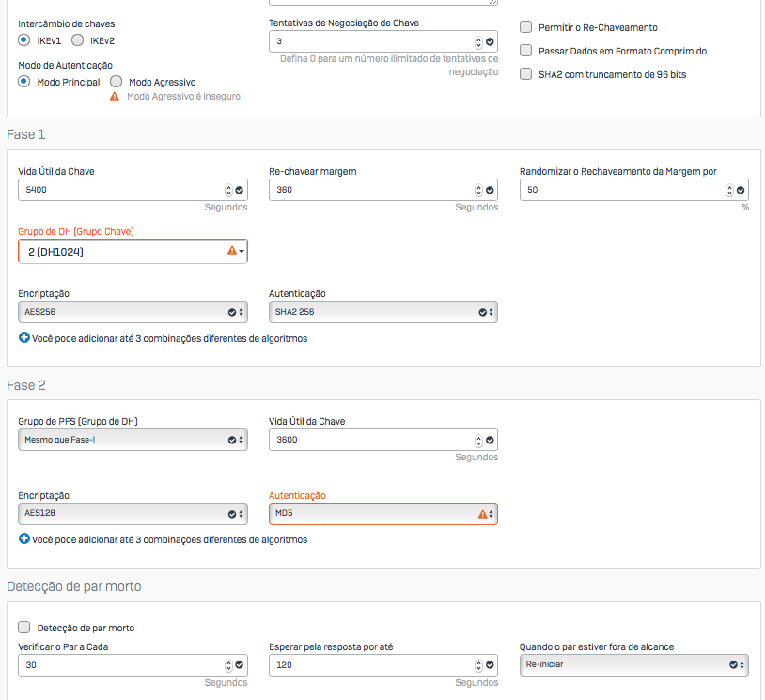Click checkmark icon in Tentativas de Negociação field

click(490, 42)
